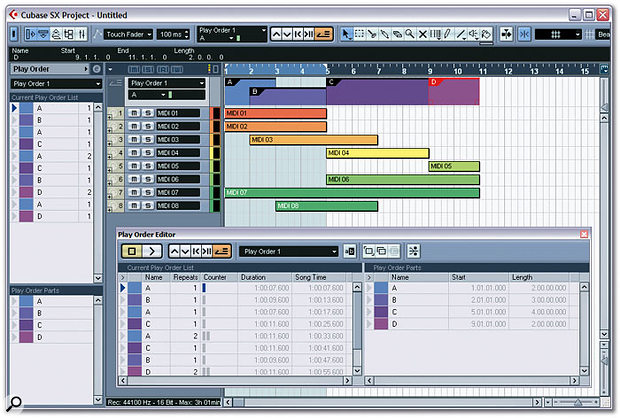Open the Pool from toolbar

pos(69,34)
